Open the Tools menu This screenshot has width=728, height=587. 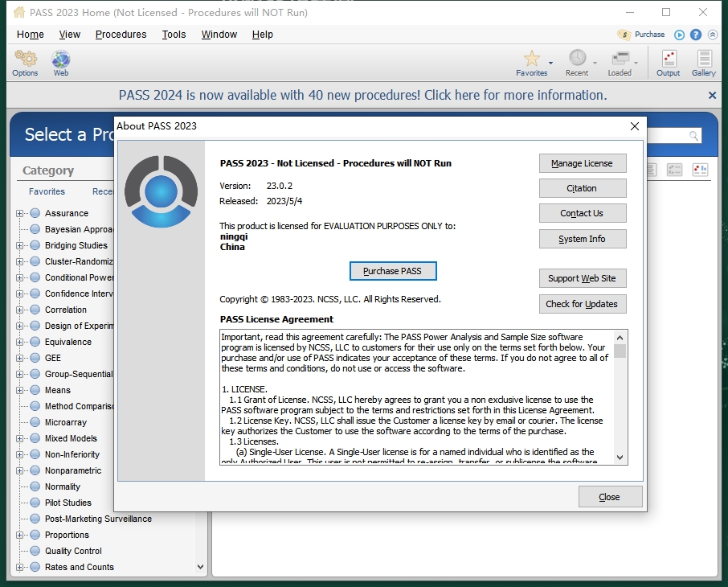[x=174, y=35]
